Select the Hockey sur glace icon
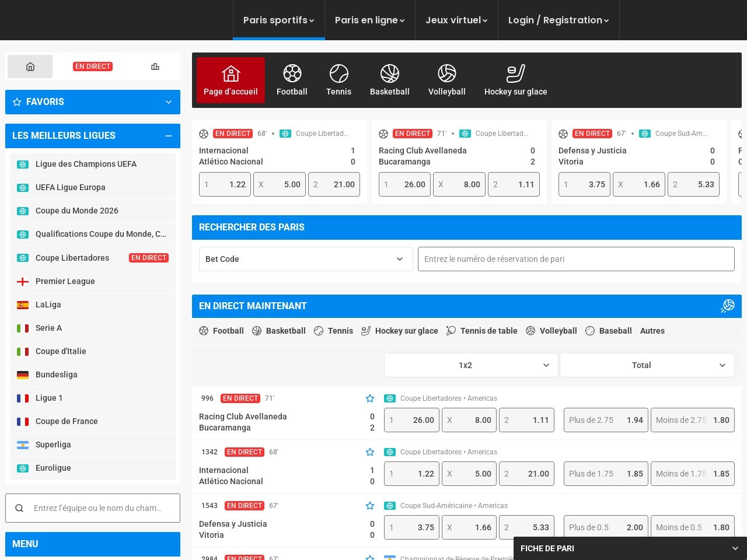Viewport: 747px width, 560px height. [x=516, y=80]
